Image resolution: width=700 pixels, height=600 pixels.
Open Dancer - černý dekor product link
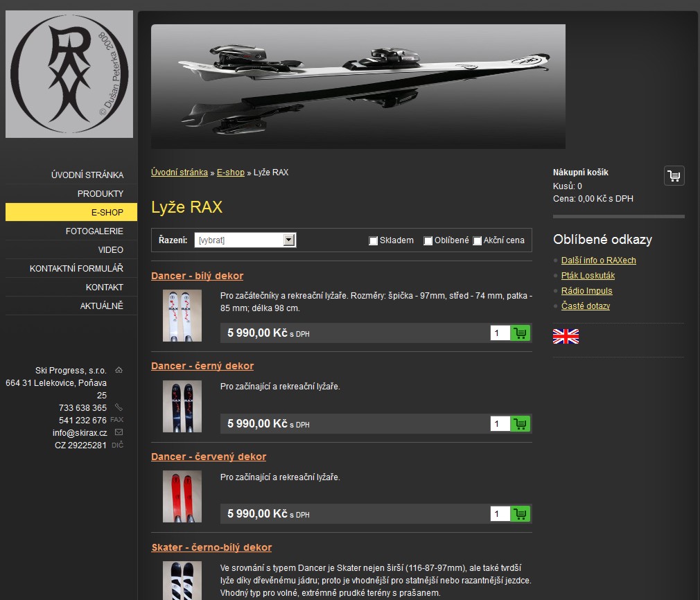202,366
